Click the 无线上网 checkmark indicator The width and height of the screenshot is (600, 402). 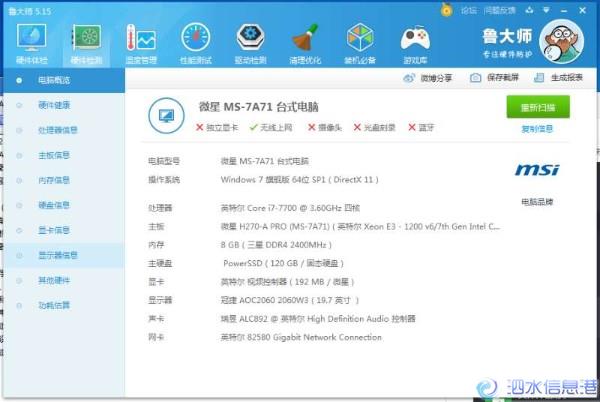click(271, 127)
